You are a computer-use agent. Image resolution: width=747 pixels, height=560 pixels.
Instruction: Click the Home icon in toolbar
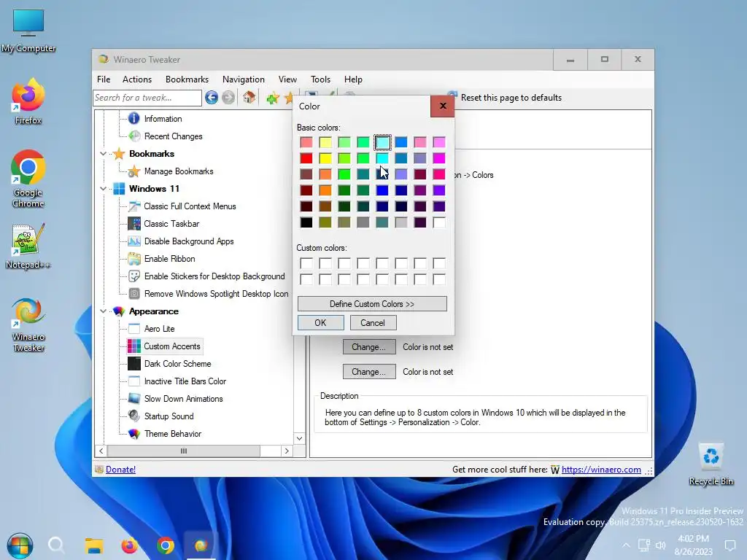(x=249, y=98)
